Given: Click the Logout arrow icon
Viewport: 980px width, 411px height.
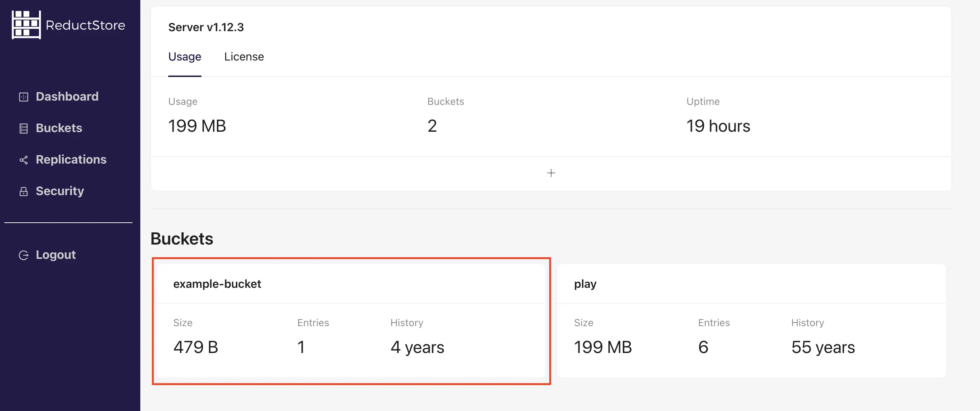Looking at the screenshot, I should coord(24,255).
